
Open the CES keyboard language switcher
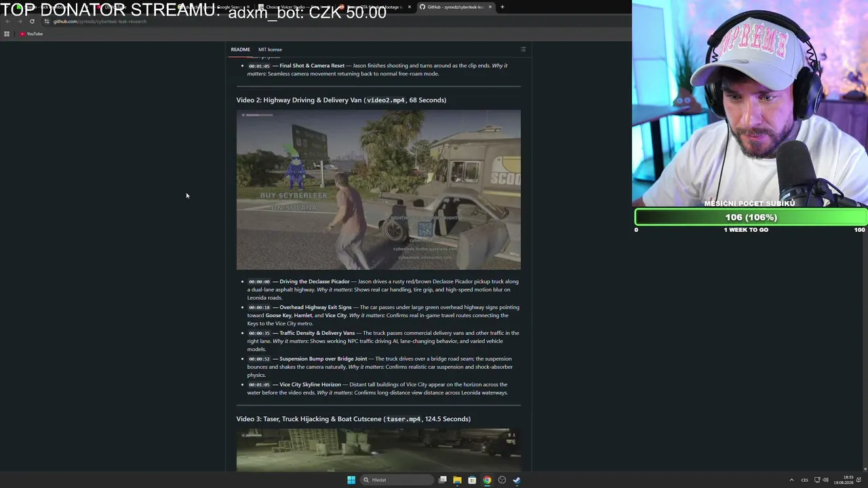(805, 480)
